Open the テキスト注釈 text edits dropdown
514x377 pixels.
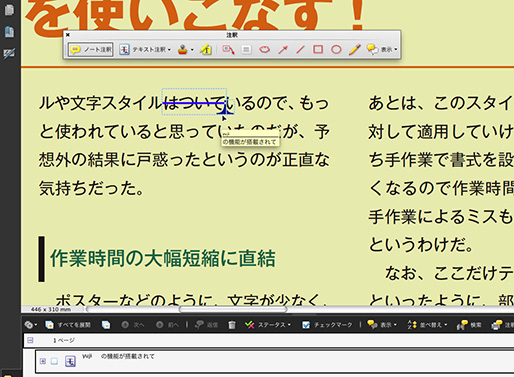click(x=145, y=50)
